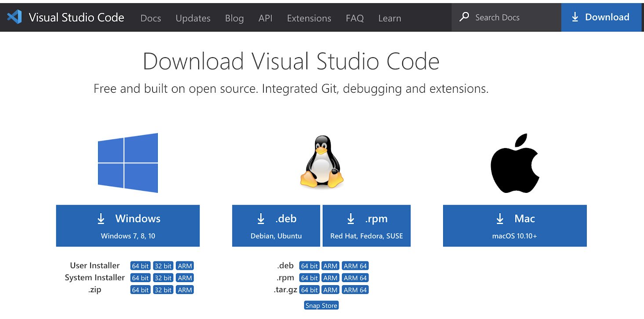Open the FAQ navigation link
Image resolution: width=644 pixels, height=319 pixels.
[x=355, y=18]
